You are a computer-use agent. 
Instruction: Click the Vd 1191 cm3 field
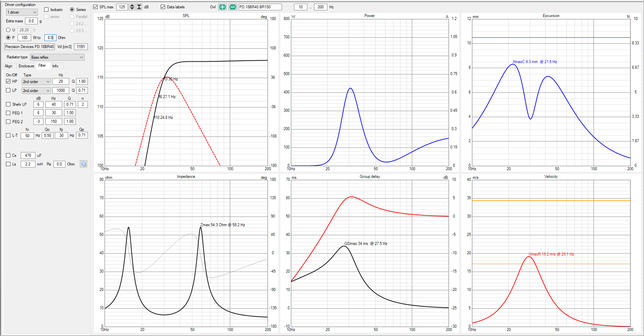click(81, 47)
